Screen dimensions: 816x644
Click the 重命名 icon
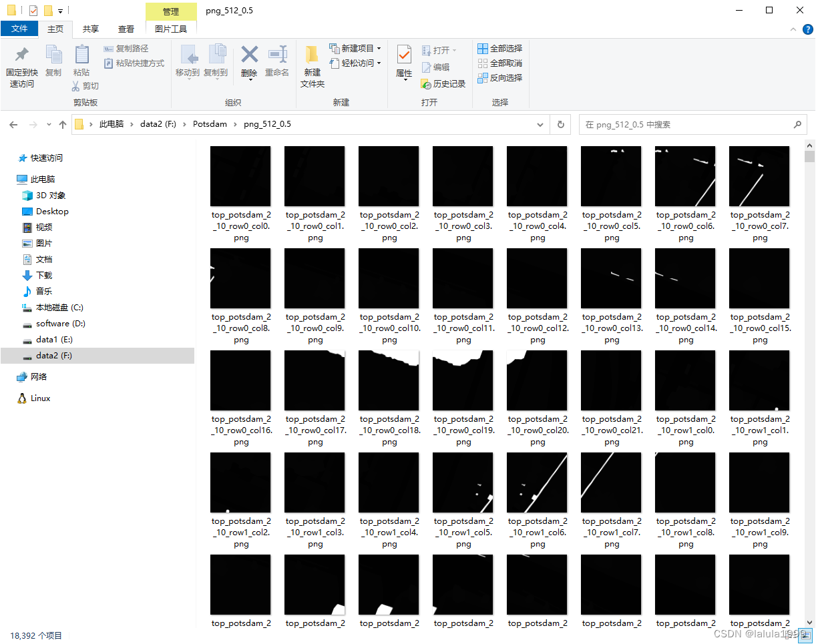point(277,54)
